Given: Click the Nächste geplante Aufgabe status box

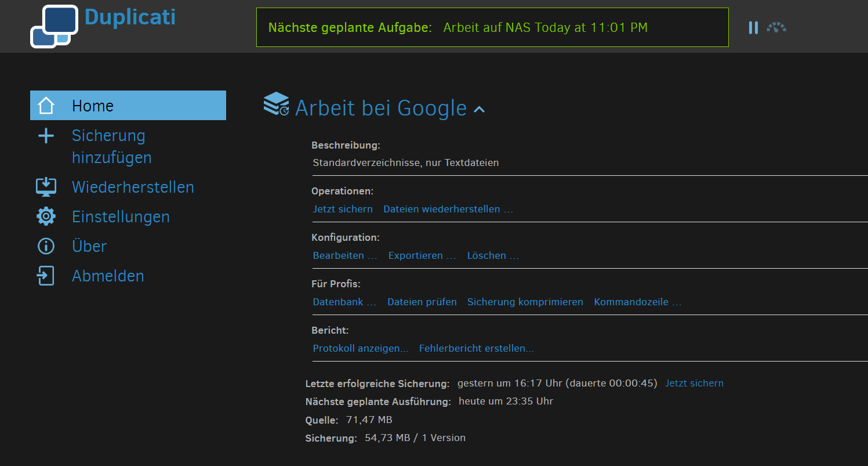Looking at the screenshot, I should coord(492,27).
